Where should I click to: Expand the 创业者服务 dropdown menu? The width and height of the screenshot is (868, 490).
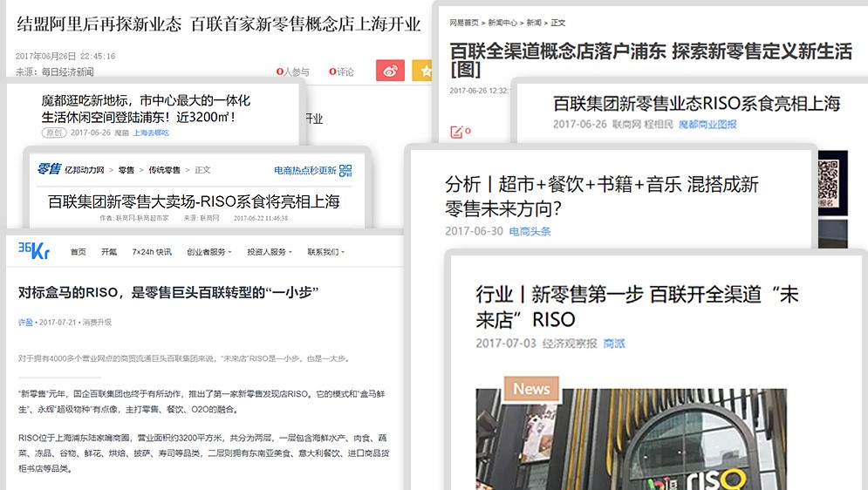208,252
